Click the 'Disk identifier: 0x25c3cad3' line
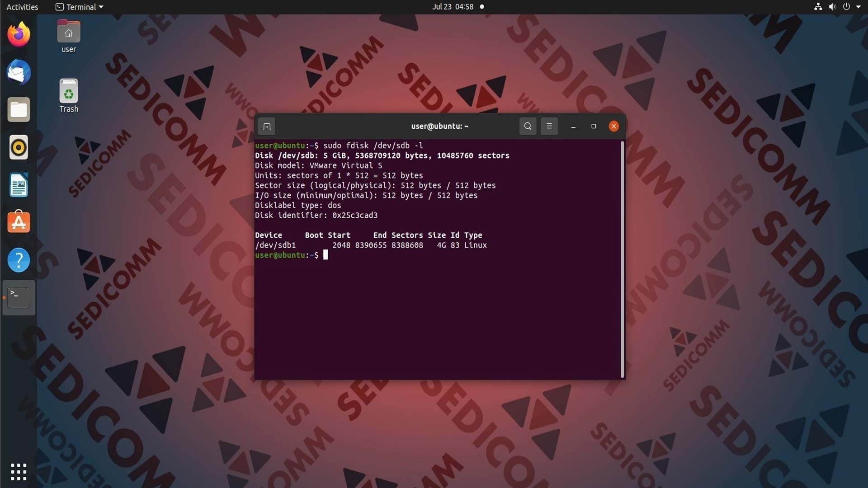Screen dimensions: 868x488 coord(316,215)
